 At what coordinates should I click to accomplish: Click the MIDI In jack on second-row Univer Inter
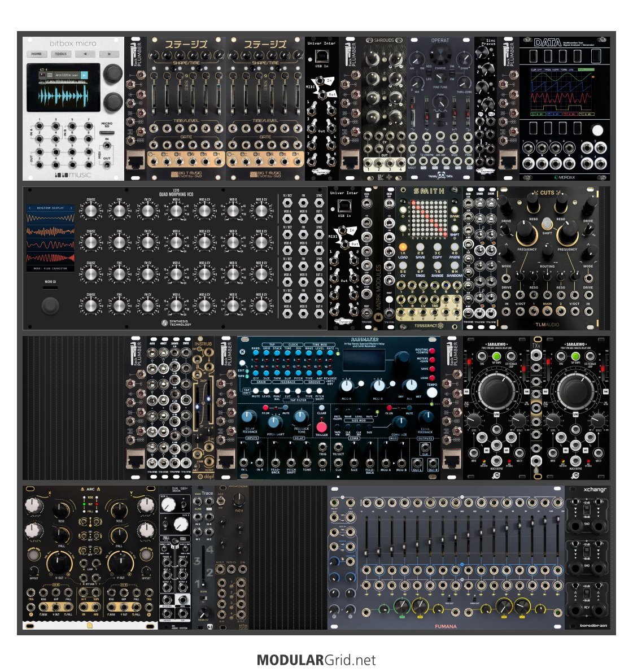342,230
